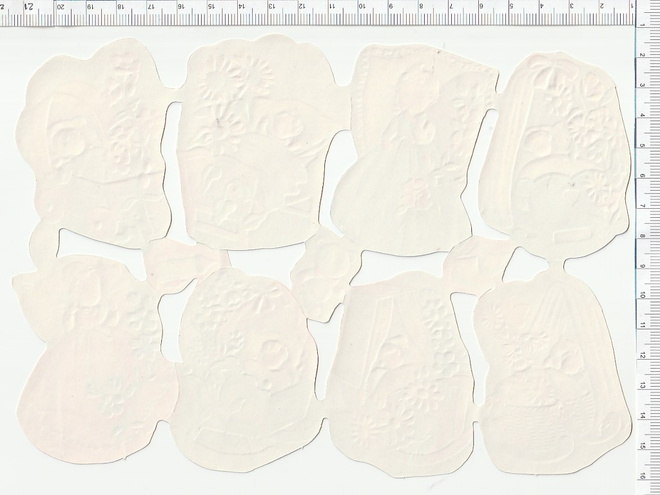Click the number 20 on the top ruler

click(61, 7)
